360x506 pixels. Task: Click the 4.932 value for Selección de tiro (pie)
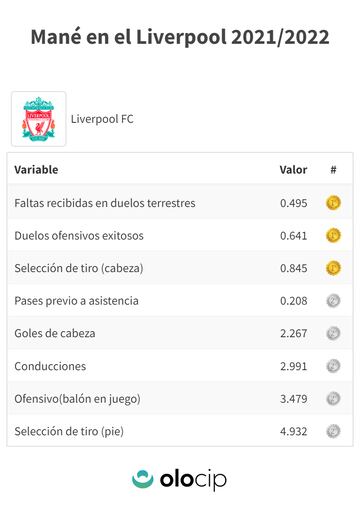(x=293, y=431)
